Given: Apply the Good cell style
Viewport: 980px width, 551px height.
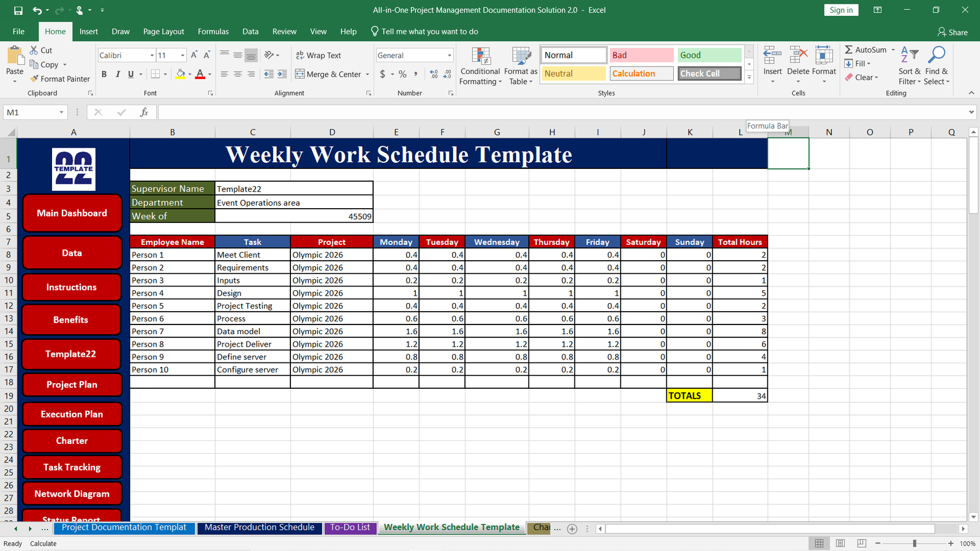Looking at the screenshot, I should (x=709, y=55).
